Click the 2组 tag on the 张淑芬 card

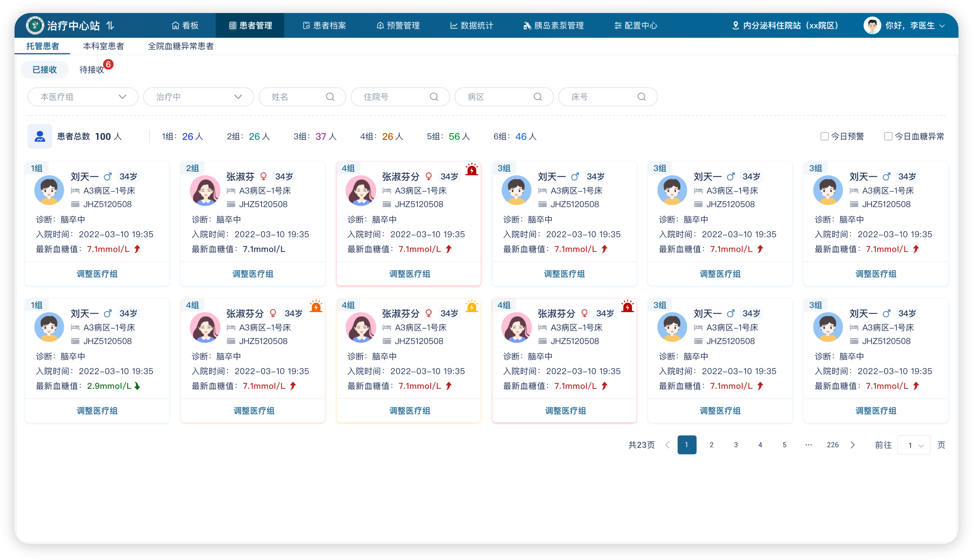click(192, 168)
